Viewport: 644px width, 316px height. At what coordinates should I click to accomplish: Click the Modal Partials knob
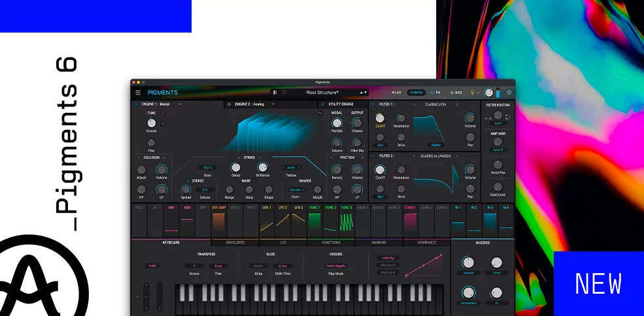pos(337,123)
